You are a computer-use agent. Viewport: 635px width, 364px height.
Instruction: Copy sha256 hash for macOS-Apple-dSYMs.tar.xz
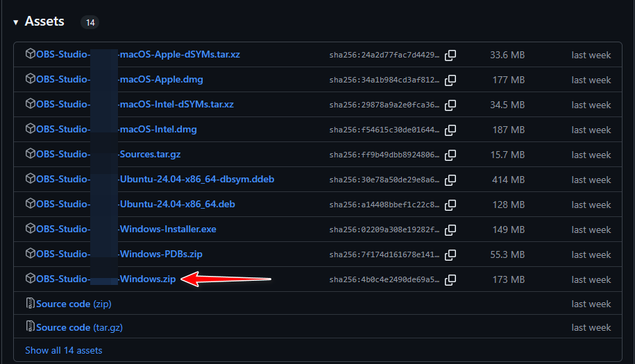(450, 55)
